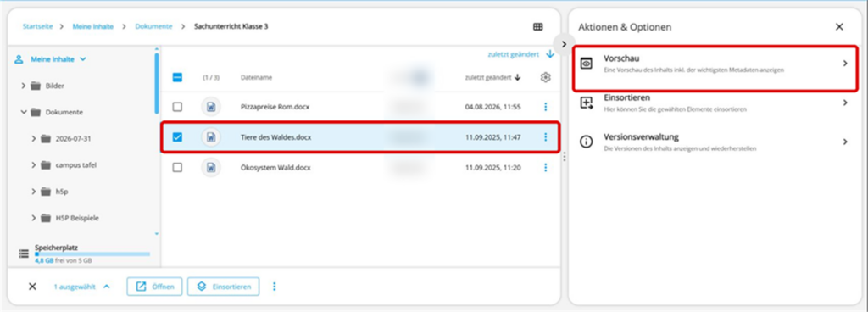The image size is (868, 312).
Task: Click the folder tree scrollbar
Action: pyautogui.click(x=157, y=83)
